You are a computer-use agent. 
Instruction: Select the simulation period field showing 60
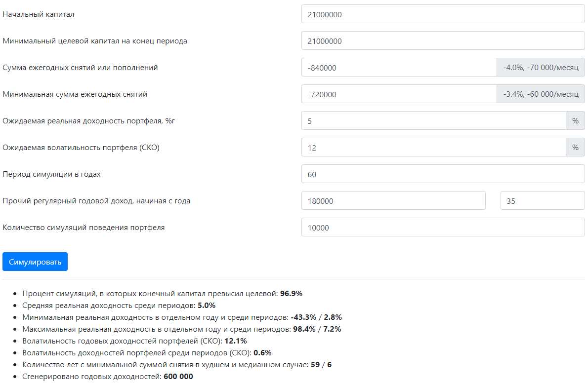click(443, 174)
